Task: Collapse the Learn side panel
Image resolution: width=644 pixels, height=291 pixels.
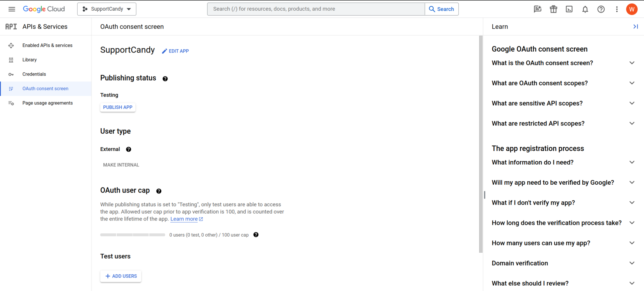Action: [636, 26]
